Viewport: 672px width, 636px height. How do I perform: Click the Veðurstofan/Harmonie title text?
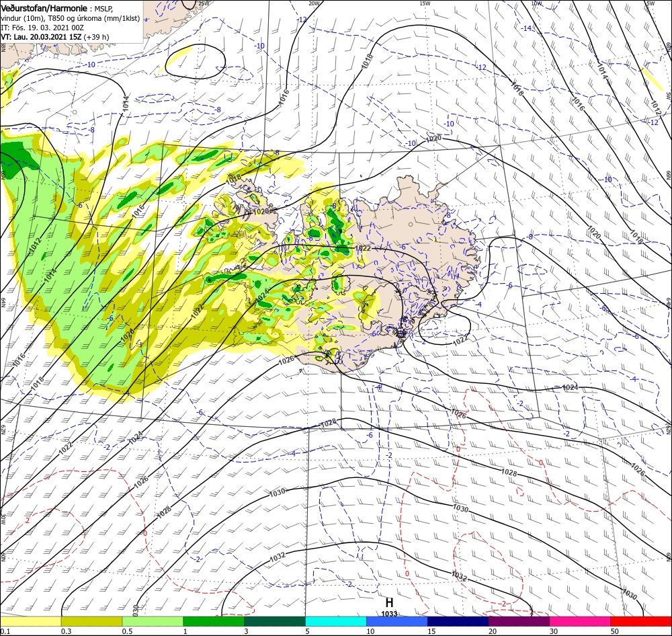(x=45, y=8)
